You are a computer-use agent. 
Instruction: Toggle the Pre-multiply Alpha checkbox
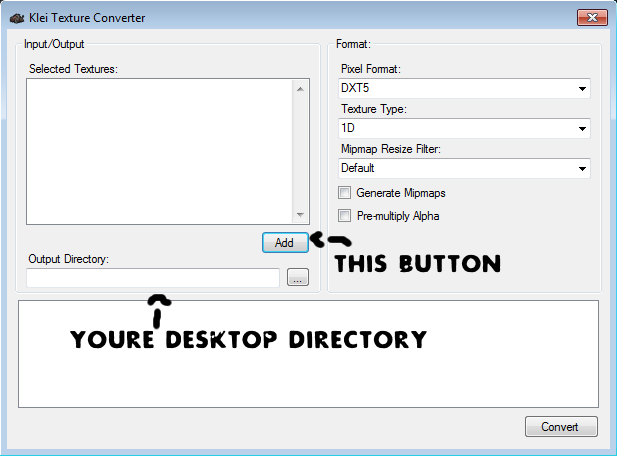(x=346, y=215)
